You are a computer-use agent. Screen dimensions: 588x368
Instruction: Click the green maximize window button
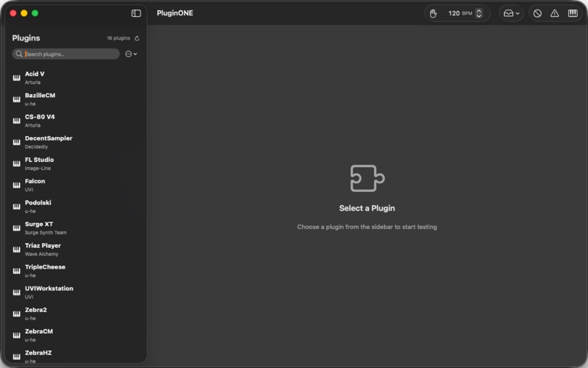point(35,13)
